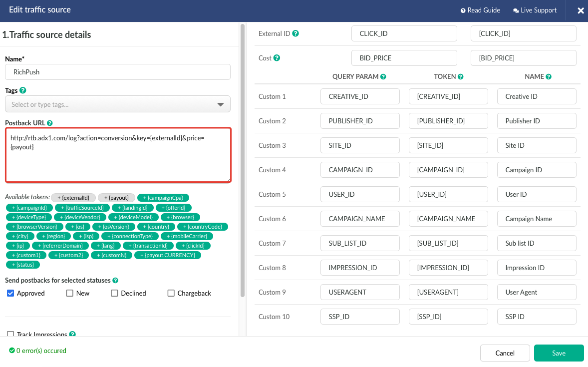Add the {clickId} token
The height and width of the screenshot is (367, 588).
[x=193, y=246]
